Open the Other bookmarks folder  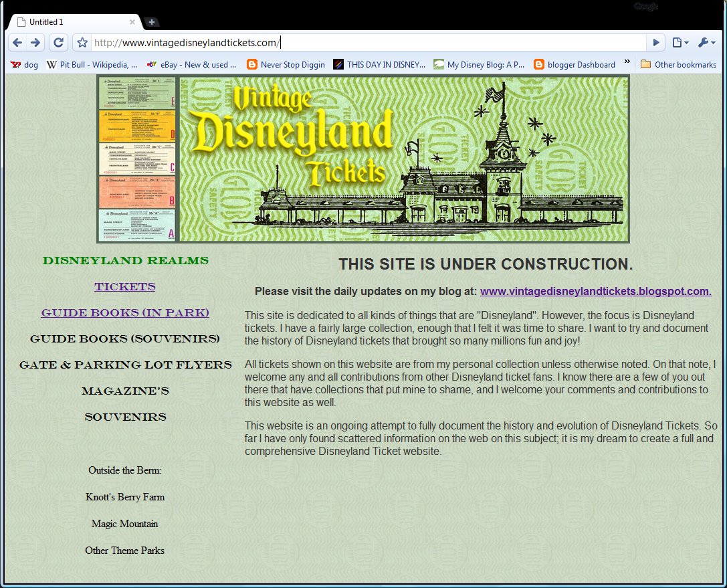(x=678, y=65)
